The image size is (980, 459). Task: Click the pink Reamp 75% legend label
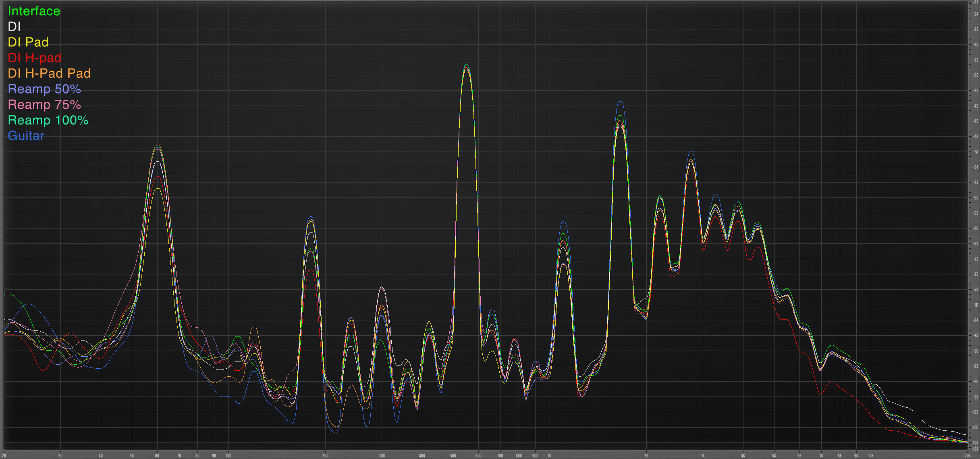[44, 104]
